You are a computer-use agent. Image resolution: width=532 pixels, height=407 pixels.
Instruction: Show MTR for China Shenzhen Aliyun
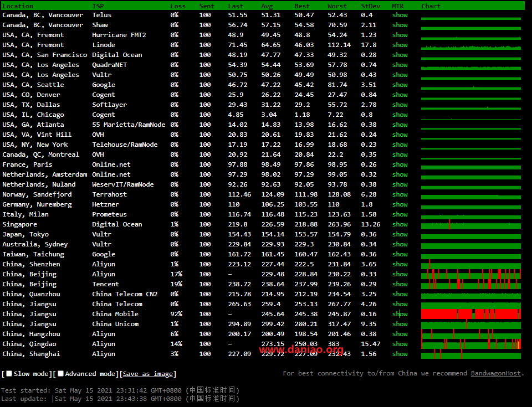coord(400,264)
